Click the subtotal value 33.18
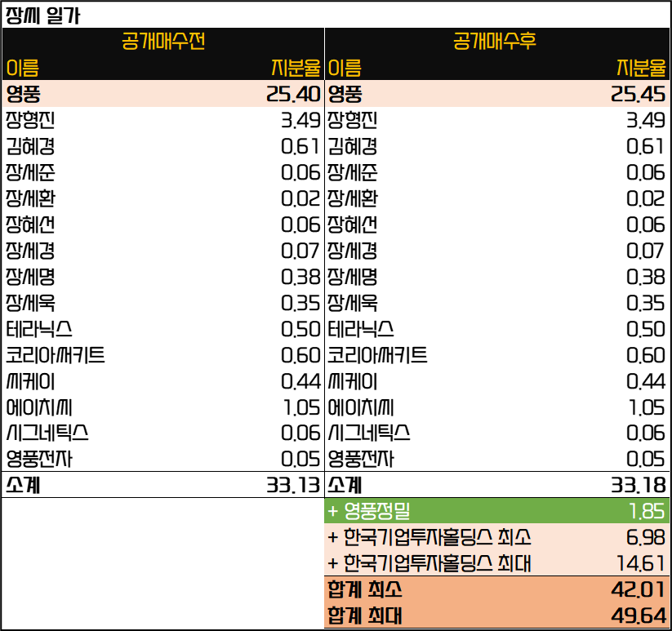Viewport: 672px width, 631px height. tap(639, 486)
